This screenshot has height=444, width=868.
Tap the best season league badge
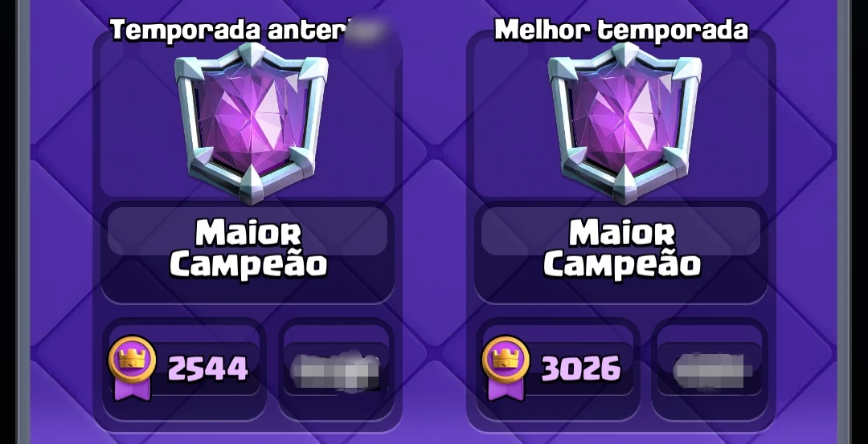[x=625, y=123]
